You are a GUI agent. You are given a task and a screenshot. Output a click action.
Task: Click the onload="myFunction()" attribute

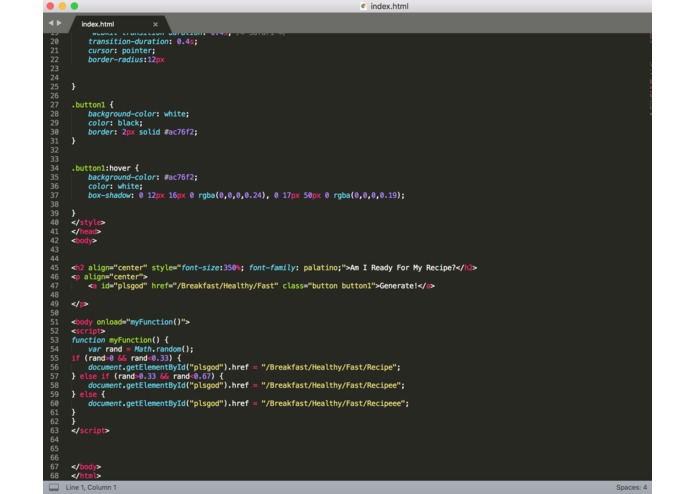[143, 322]
